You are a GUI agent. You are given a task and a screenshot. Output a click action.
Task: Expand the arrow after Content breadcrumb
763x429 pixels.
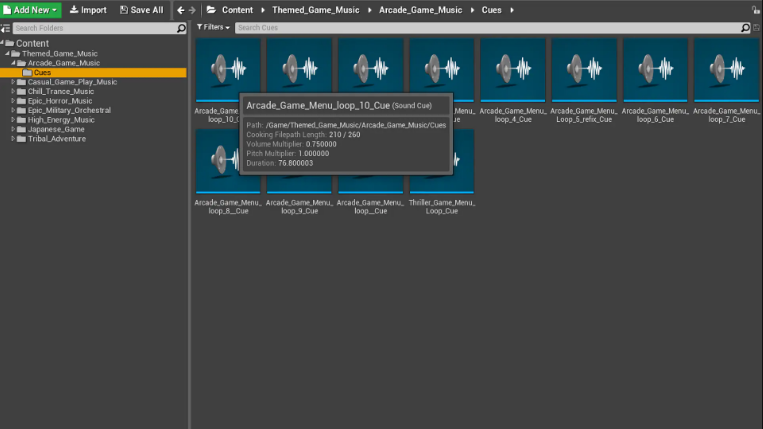point(263,10)
